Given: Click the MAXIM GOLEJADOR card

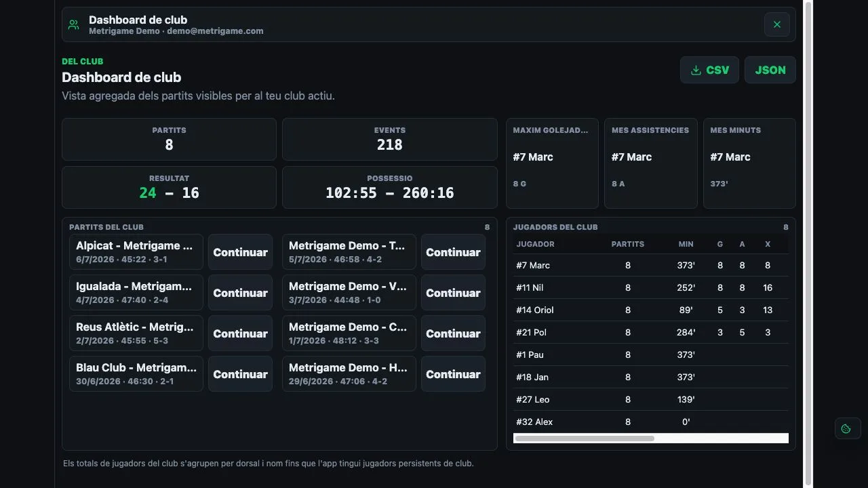Looking at the screenshot, I should (552, 163).
